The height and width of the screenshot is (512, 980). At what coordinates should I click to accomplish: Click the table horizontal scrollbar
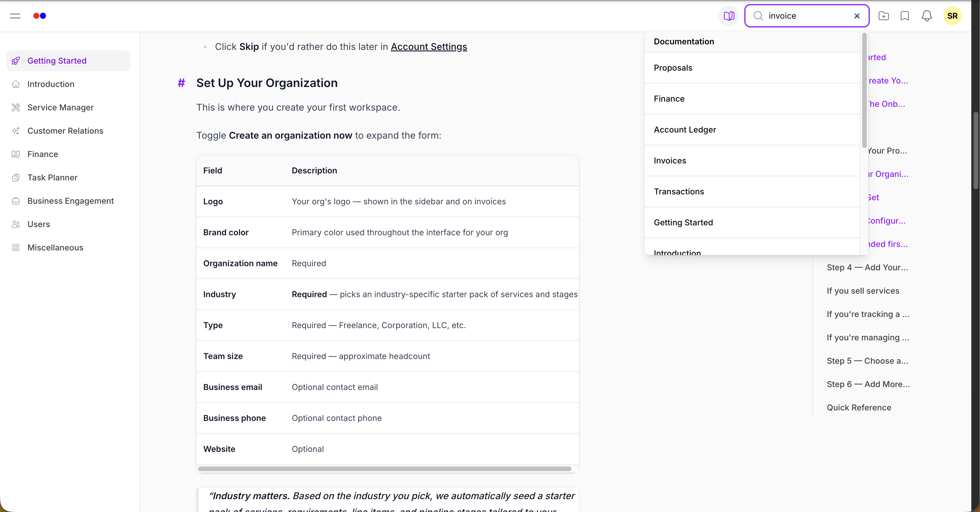[x=384, y=469]
